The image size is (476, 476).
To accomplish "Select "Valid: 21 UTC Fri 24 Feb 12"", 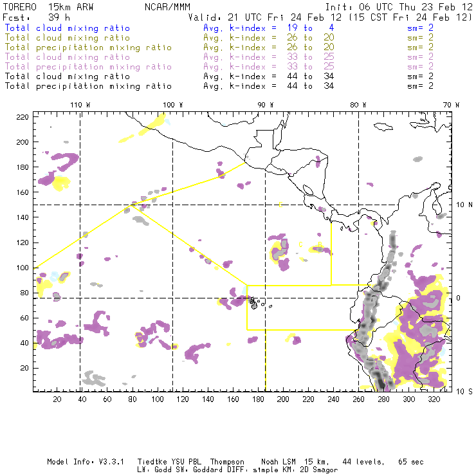I will pos(265,17).
